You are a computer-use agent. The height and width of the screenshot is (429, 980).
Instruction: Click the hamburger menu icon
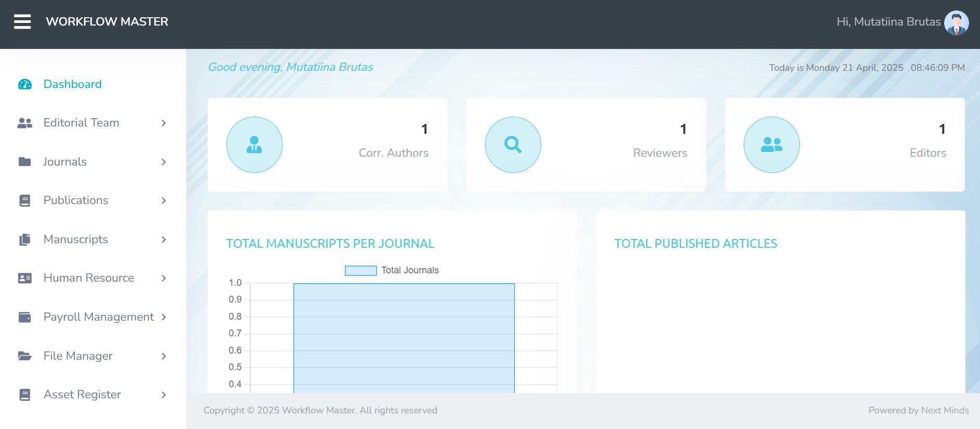tap(22, 22)
